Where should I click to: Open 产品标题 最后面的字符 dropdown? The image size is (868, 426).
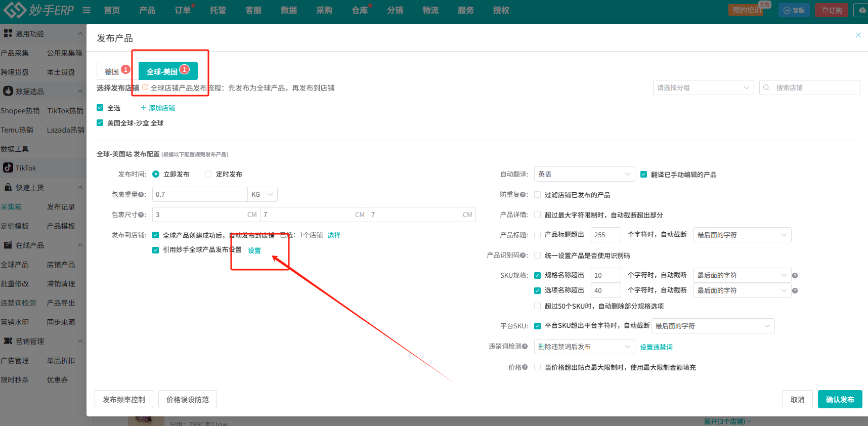[742, 235]
